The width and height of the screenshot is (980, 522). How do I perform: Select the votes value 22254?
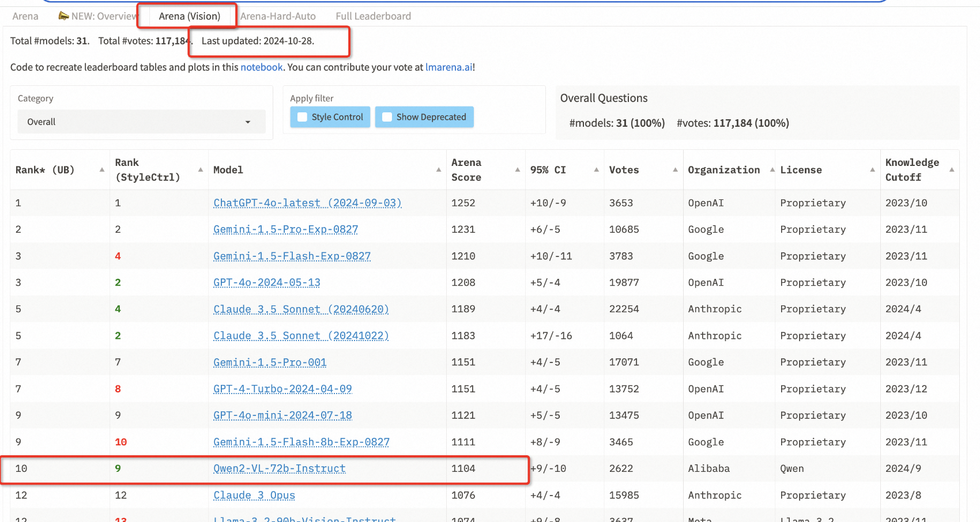coord(624,309)
